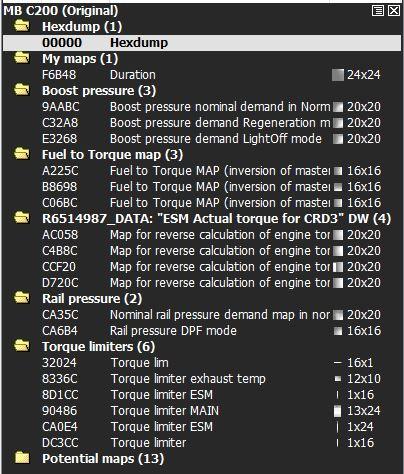The image size is (404, 474).
Task: Click the 12x10 size value
Action: pyautogui.click(x=364, y=379)
